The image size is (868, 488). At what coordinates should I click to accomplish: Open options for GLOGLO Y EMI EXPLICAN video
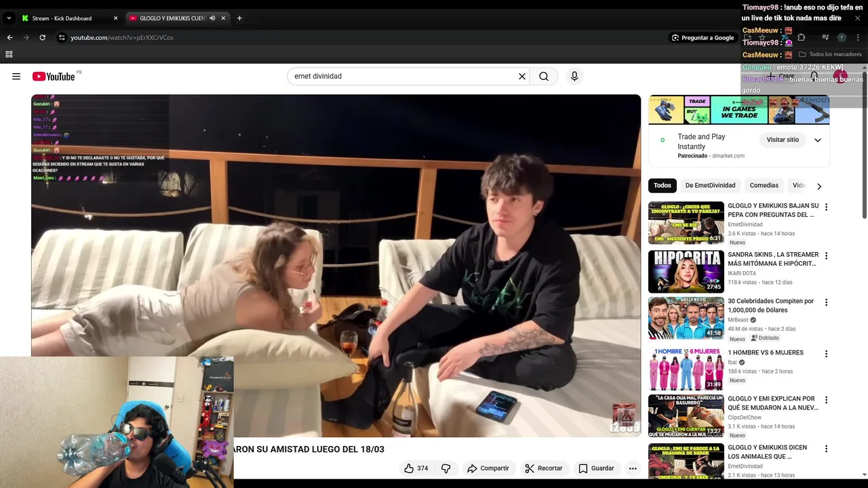point(826,401)
